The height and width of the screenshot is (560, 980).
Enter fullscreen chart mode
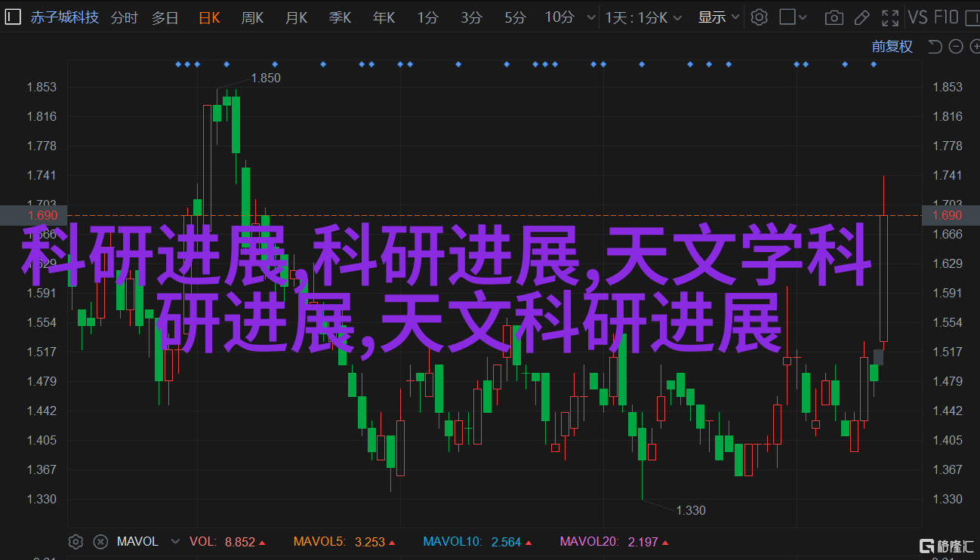coord(892,17)
